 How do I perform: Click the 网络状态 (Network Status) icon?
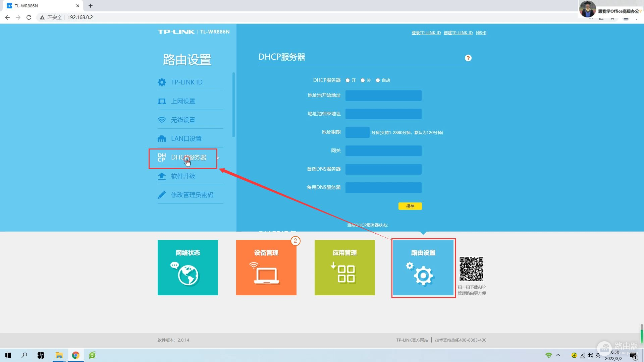pos(187,267)
